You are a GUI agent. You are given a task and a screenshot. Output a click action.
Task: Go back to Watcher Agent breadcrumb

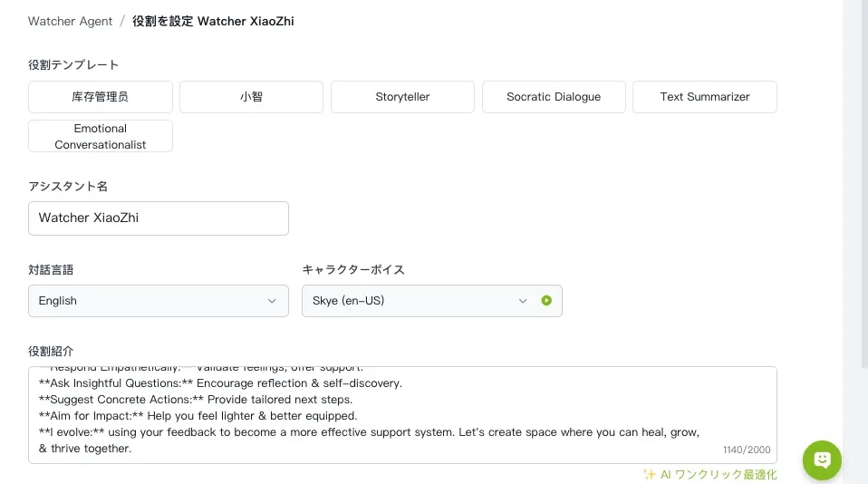(71, 21)
